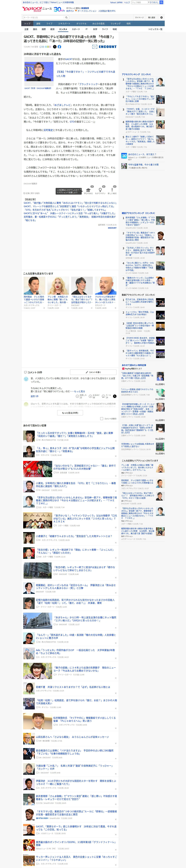Open the クロちゃん recommended article thumbnail
The image size is (186, 868).
point(106,286)
